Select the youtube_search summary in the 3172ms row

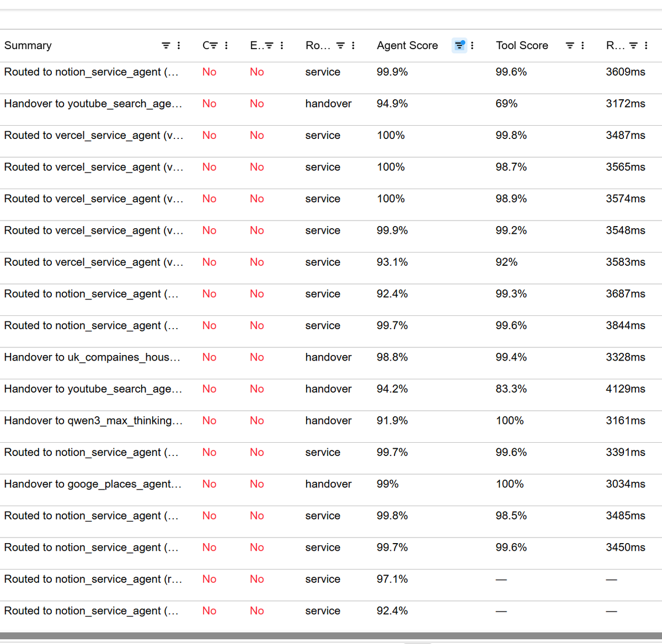[x=93, y=104]
